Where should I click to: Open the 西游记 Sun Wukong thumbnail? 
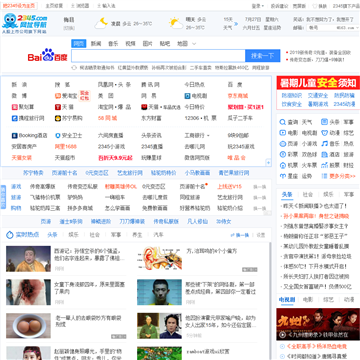28,259
